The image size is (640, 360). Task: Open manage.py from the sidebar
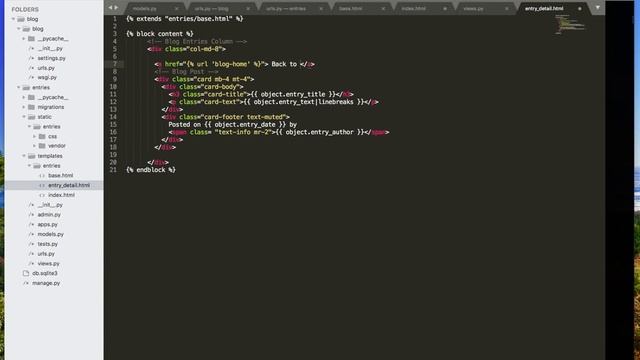[x=46, y=283]
